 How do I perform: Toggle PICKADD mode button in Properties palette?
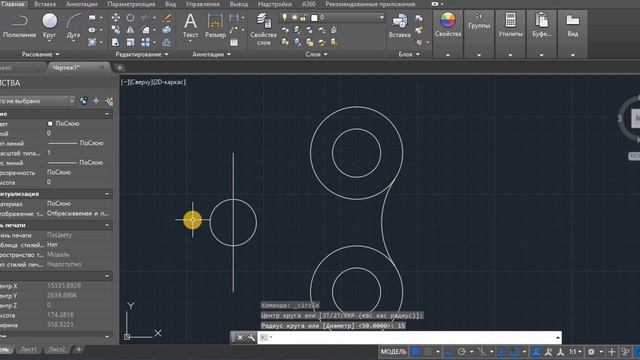click(83, 101)
